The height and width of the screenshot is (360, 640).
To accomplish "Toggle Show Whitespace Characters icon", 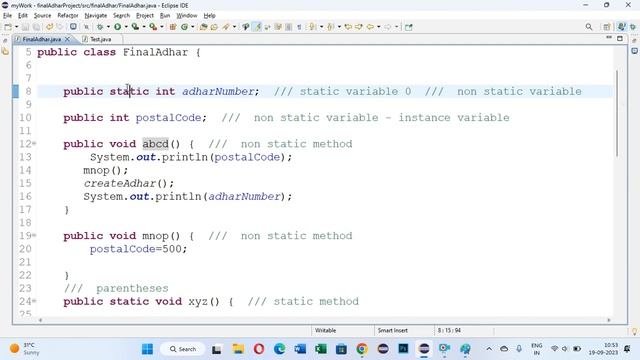I will point(299,27).
